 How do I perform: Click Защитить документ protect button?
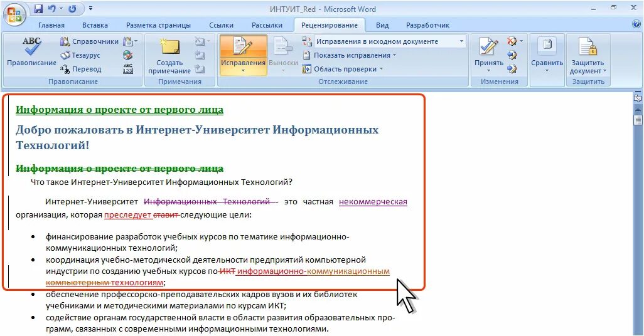coord(588,55)
